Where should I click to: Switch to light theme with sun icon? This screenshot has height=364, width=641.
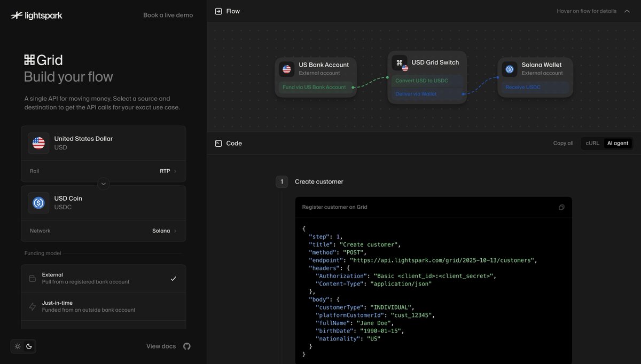(x=18, y=346)
